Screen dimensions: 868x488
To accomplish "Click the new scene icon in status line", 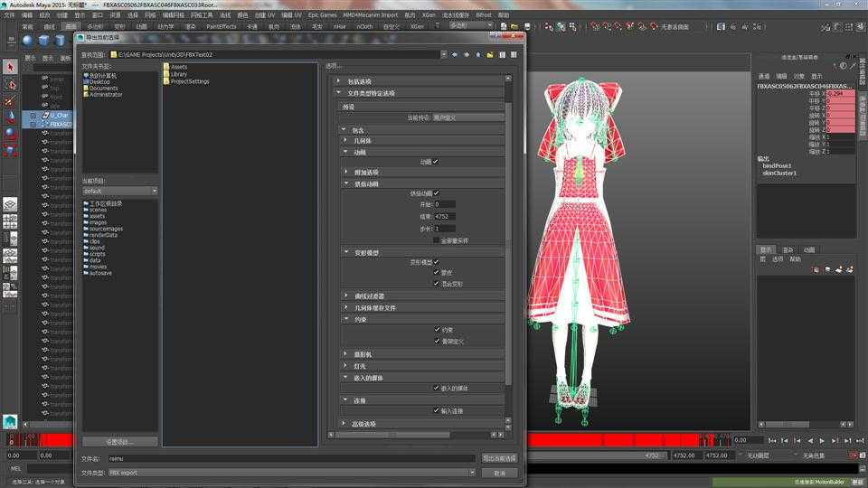I will click(504, 26).
